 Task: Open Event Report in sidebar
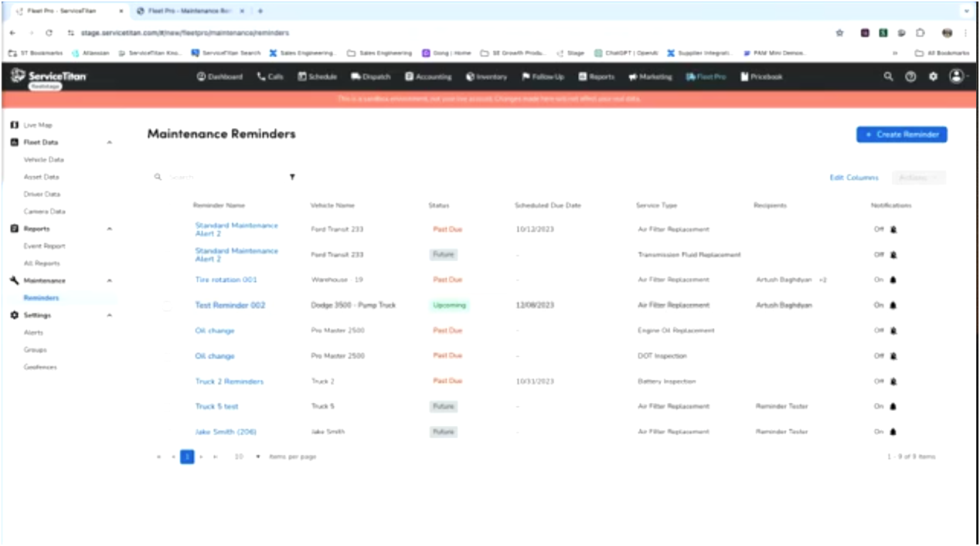click(x=45, y=246)
